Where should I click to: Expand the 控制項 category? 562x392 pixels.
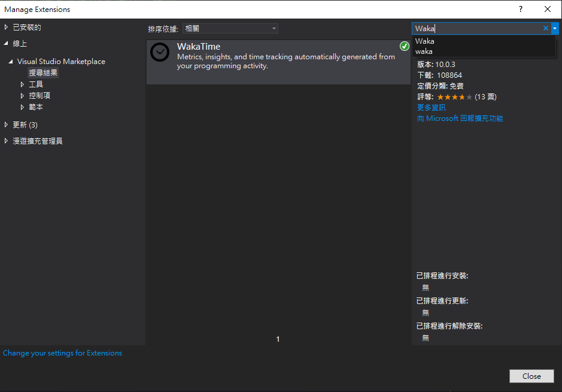(x=22, y=96)
